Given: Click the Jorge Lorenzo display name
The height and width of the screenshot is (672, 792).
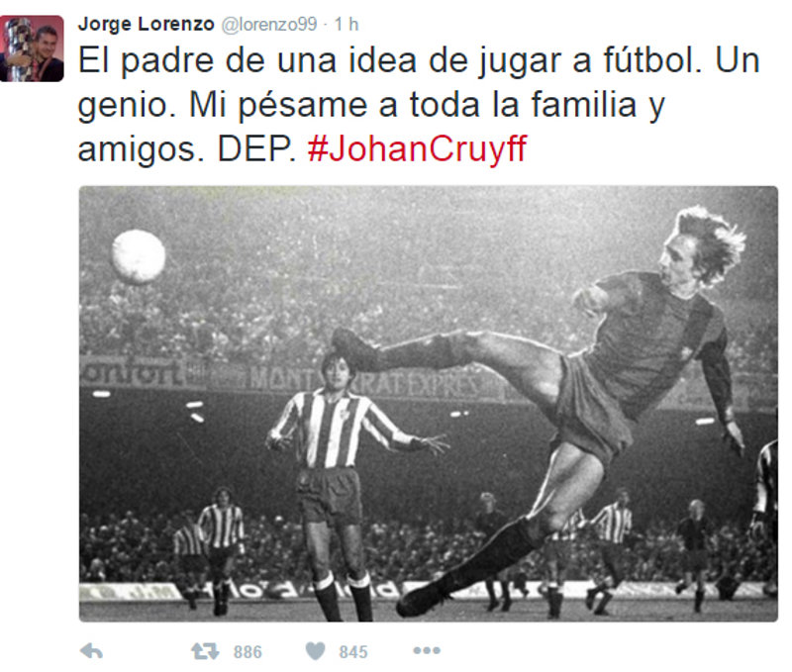Looking at the screenshot, I should coord(146,24).
